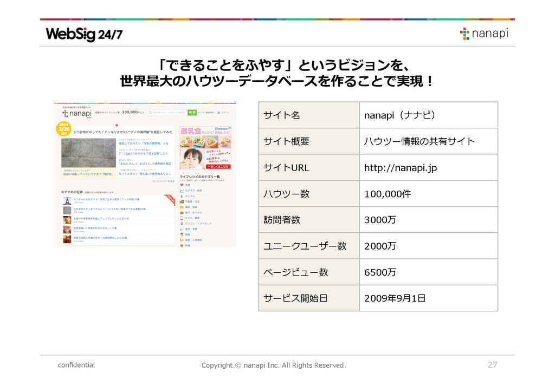The height and width of the screenshot is (392, 555).
Task: Click the heart category icon
Action: (x=182, y=185)
